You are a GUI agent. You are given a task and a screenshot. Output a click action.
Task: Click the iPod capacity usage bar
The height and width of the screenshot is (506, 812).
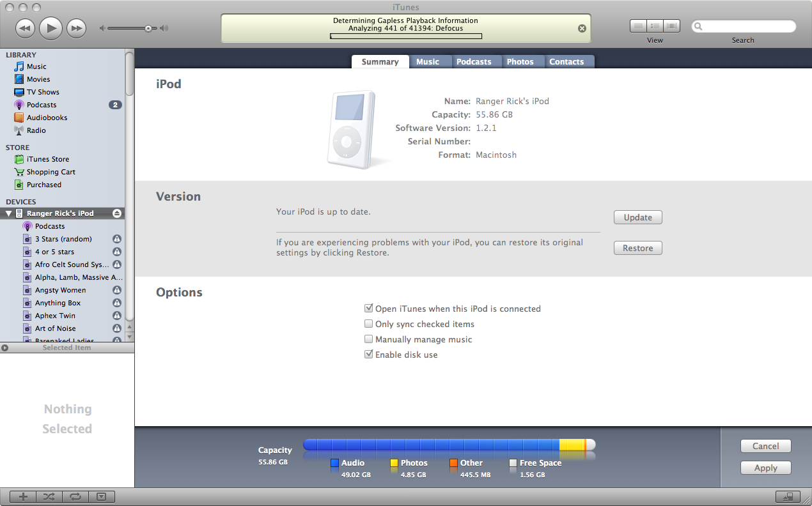coord(449,445)
